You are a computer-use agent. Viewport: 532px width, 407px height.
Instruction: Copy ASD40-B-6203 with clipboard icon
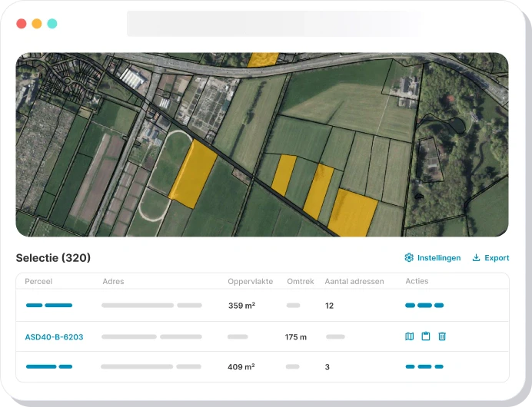426,336
